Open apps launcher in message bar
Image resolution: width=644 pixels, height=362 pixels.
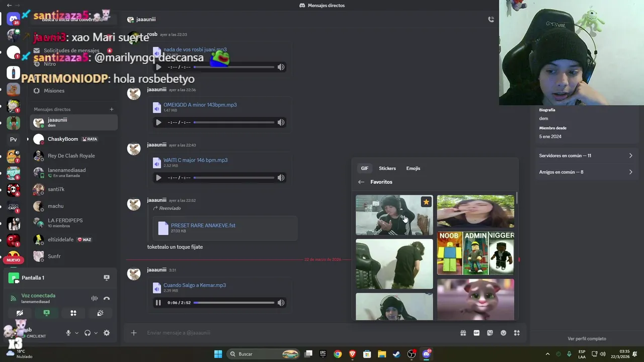pyautogui.click(x=517, y=333)
